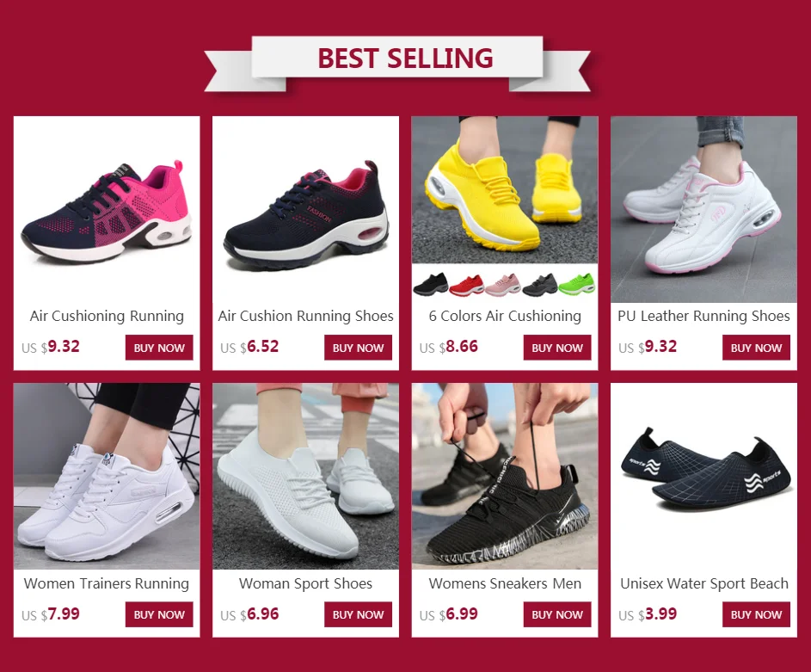Select the red shoe color variant

[x=466, y=285]
